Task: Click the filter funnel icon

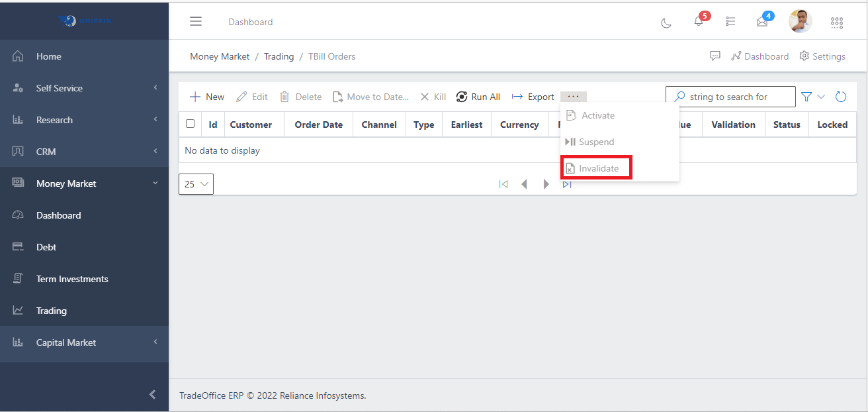Action: coord(806,97)
